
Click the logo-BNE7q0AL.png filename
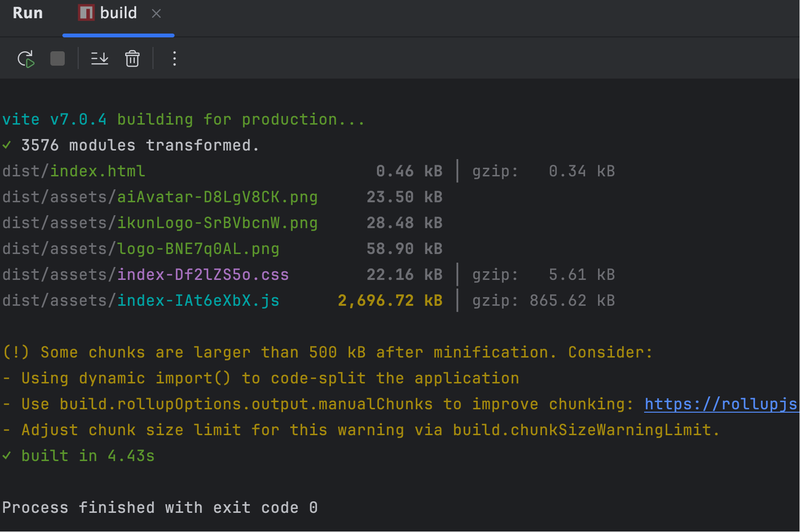pyautogui.click(x=198, y=249)
